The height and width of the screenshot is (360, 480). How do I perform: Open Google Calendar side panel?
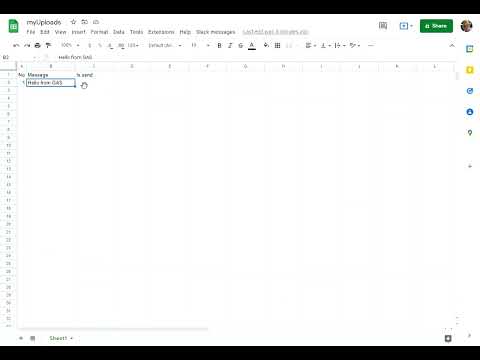[x=470, y=49]
